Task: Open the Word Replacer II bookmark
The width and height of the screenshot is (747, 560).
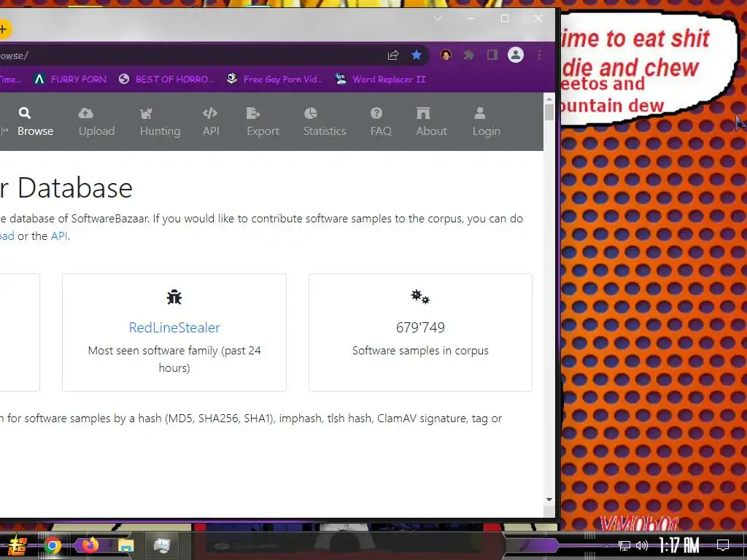Action: tap(380, 79)
